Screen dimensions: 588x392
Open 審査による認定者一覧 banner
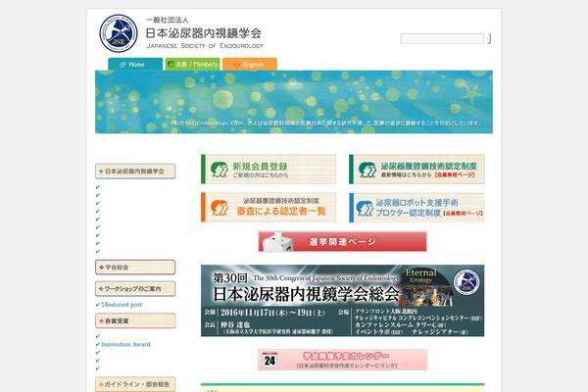click(269, 208)
